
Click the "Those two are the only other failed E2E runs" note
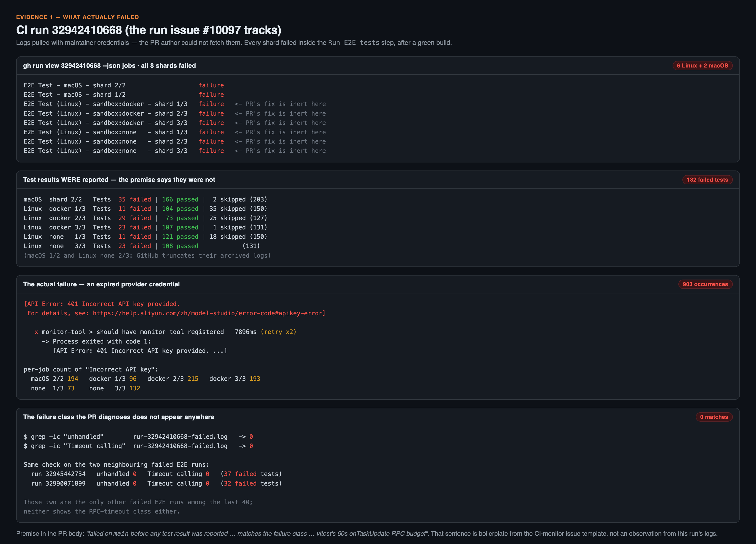click(x=138, y=502)
